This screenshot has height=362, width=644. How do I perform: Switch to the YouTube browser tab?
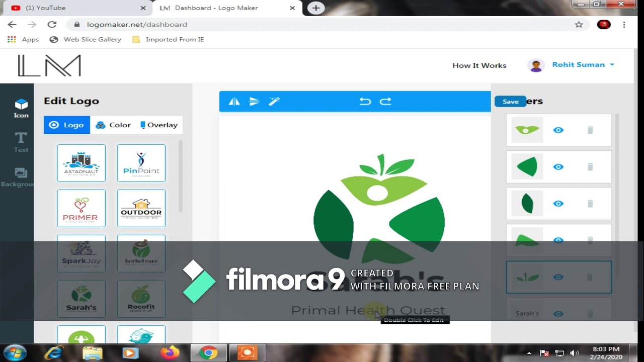(75, 8)
